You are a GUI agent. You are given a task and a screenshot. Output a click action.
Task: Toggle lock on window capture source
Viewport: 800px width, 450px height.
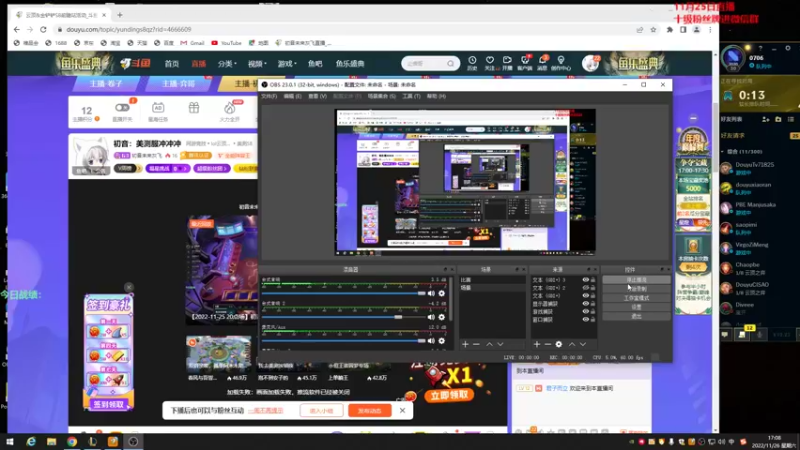point(593,319)
